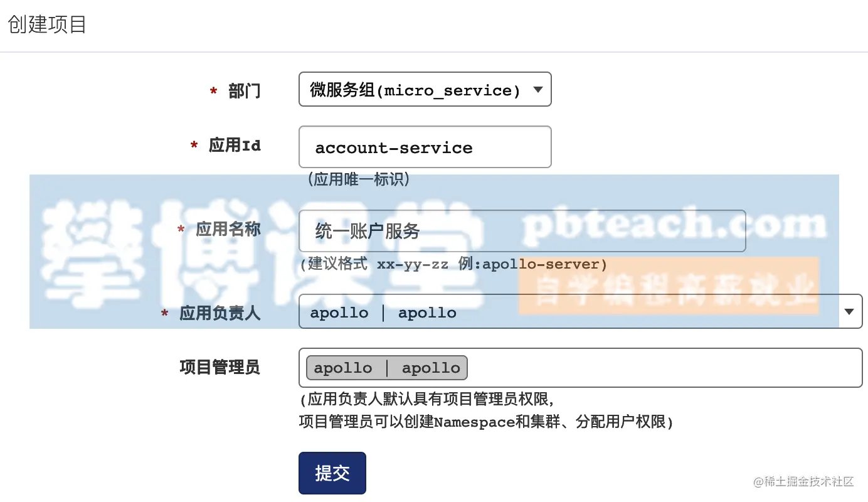Viewport: 868px width, 502px height.
Task: Click the 创建项目 page heading
Action: tap(47, 25)
